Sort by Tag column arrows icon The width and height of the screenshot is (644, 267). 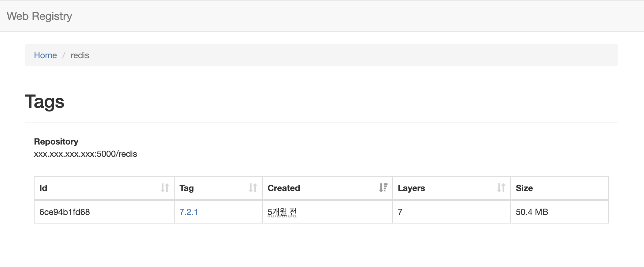tap(253, 188)
